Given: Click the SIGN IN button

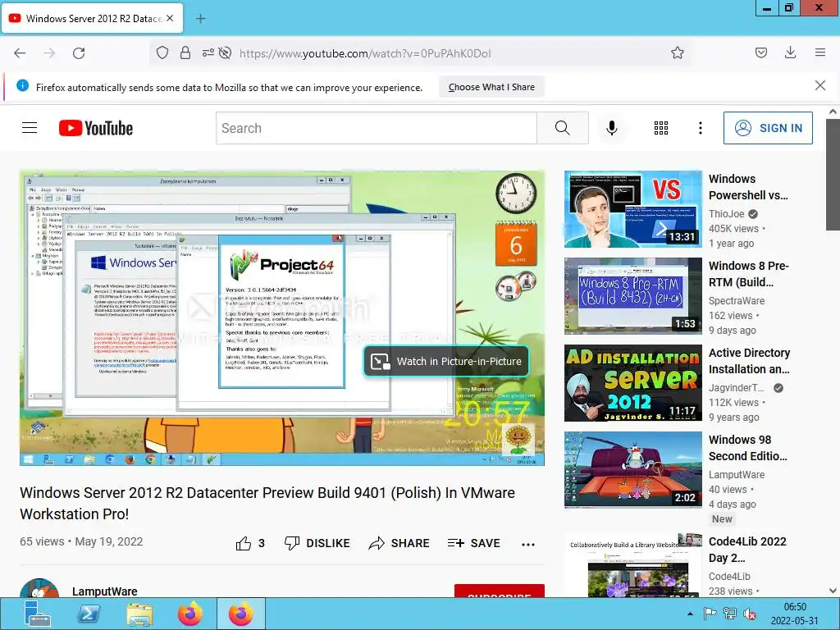Looking at the screenshot, I should pos(768,128).
